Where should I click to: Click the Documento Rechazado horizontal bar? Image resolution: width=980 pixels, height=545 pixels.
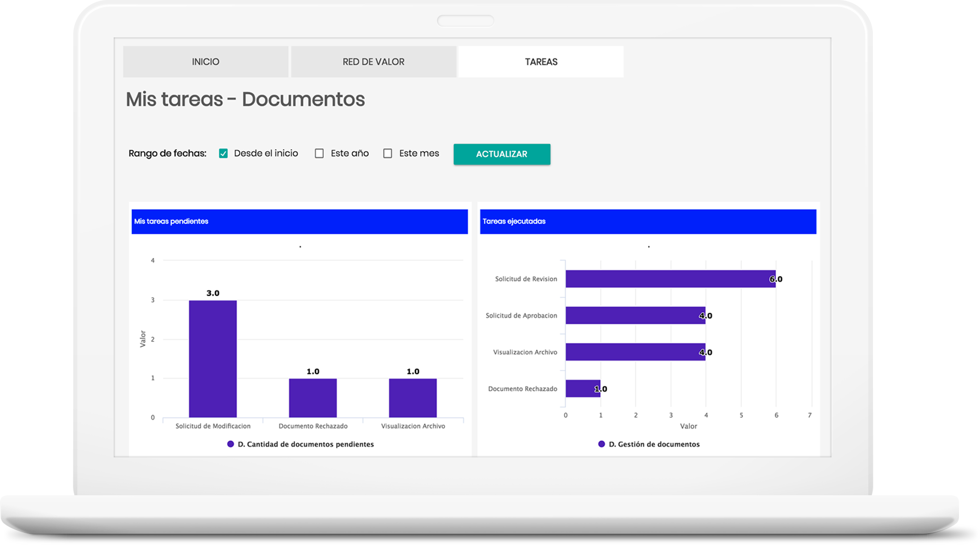(x=582, y=389)
